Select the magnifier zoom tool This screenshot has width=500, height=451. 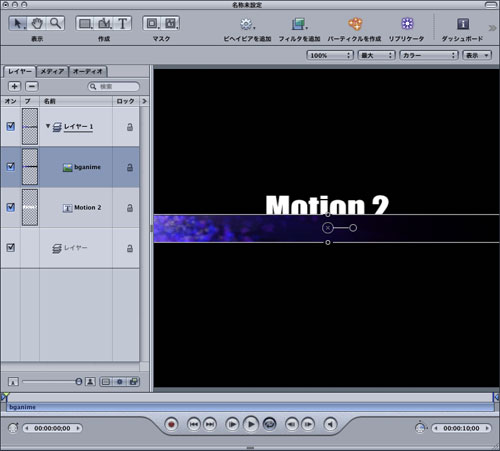(x=55, y=23)
